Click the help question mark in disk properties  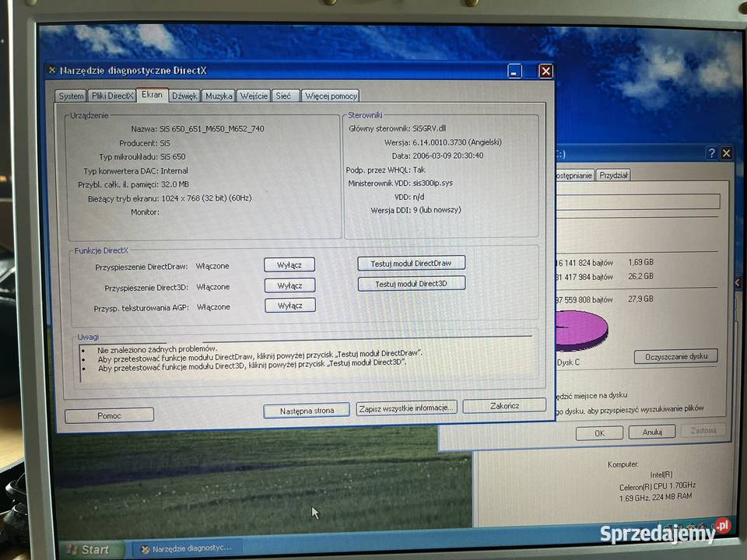point(711,153)
